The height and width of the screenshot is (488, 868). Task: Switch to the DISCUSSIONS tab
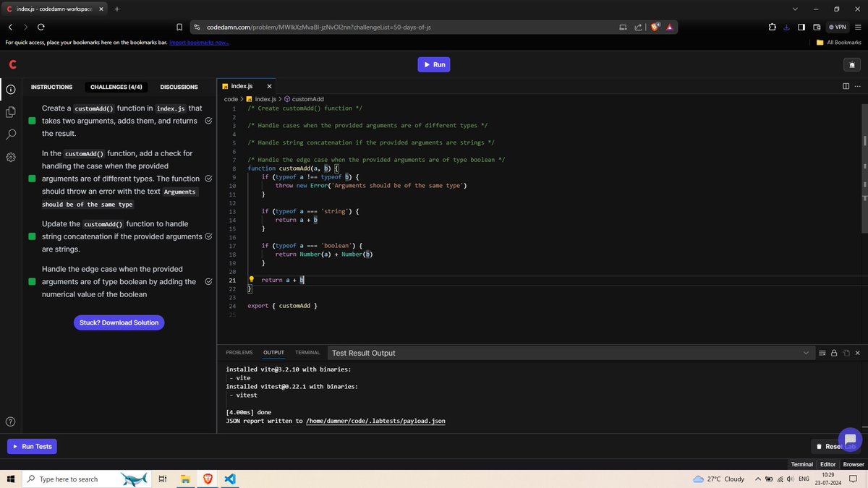click(179, 87)
